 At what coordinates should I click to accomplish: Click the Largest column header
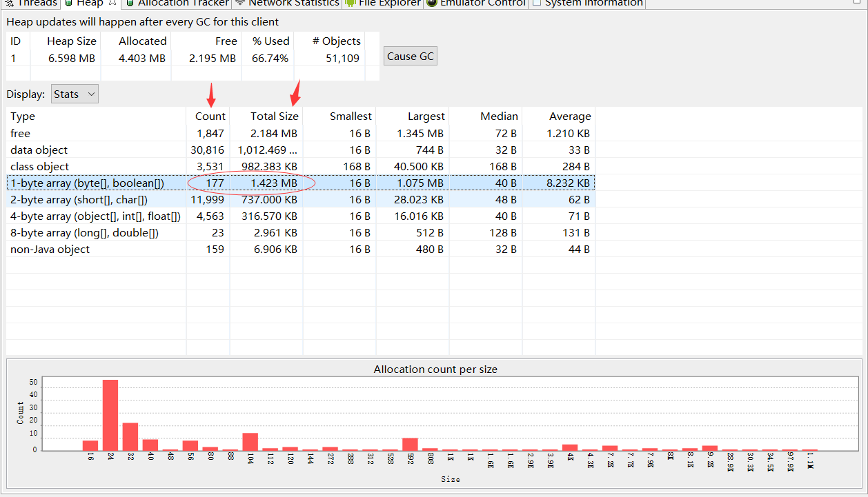pos(426,116)
